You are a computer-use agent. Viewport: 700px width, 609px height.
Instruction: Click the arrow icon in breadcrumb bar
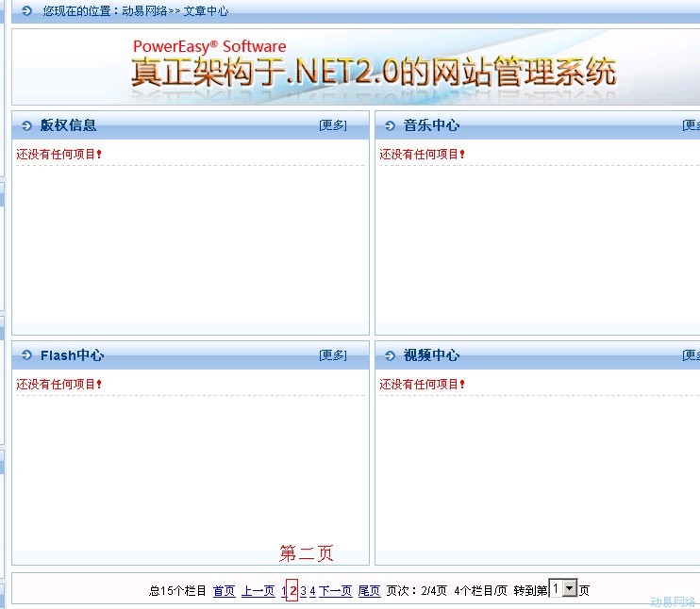pyautogui.click(x=26, y=11)
